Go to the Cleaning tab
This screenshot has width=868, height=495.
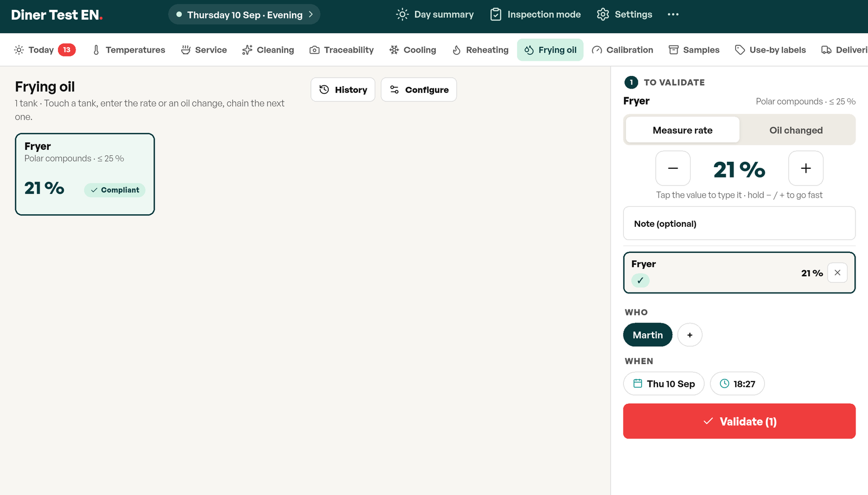pyautogui.click(x=268, y=50)
